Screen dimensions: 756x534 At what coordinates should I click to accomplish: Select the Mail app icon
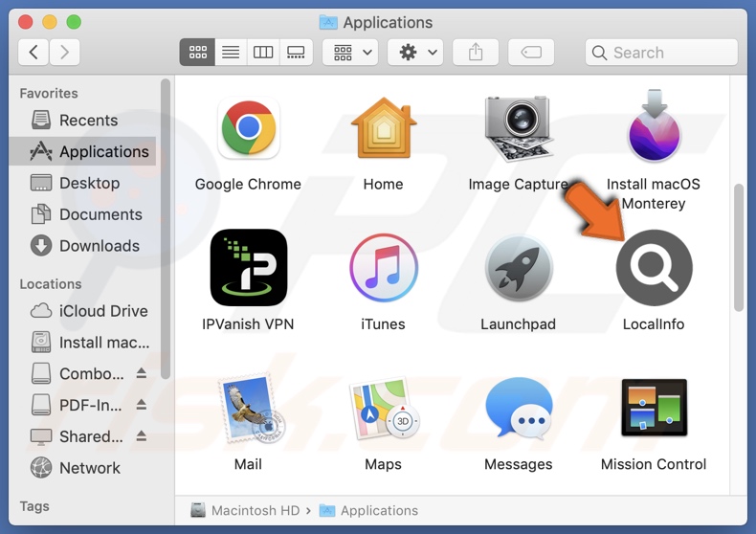251,409
